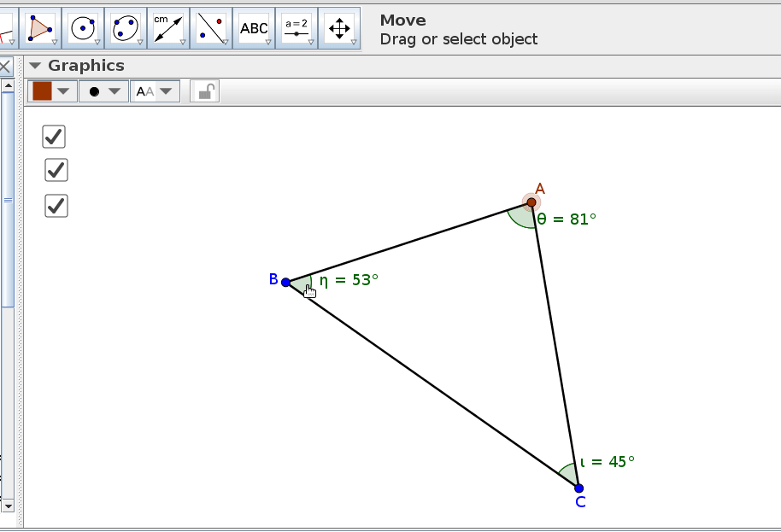This screenshot has height=532, width=781.
Task: Select the partially visible Angle tool
Action: coord(8,28)
